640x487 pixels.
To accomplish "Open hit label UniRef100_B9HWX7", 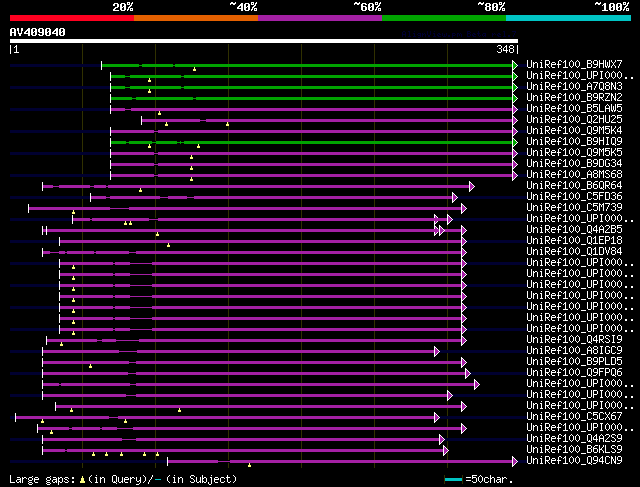I will tap(574, 64).
